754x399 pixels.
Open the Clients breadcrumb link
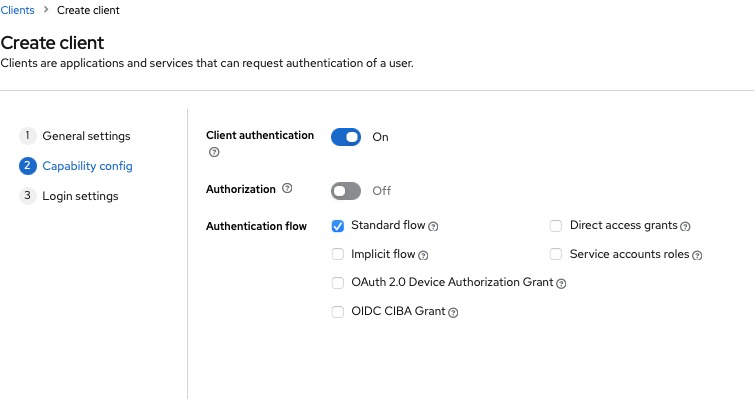(17, 10)
